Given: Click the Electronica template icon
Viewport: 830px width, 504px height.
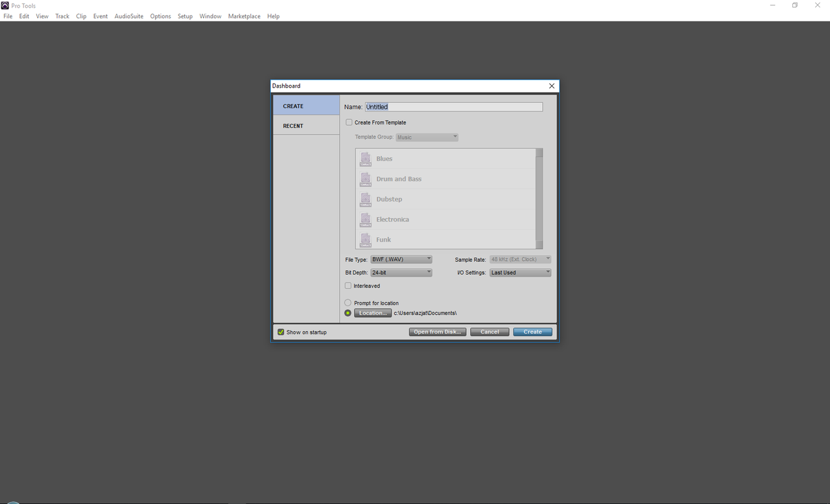Looking at the screenshot, I should pyautogui.click(x=366, y=219).
